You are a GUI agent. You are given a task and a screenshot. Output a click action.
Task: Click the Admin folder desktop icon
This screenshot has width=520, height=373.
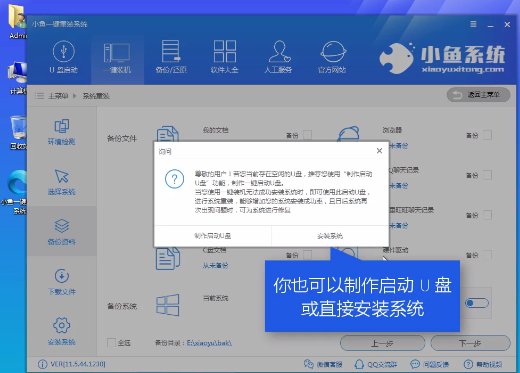[x=17, y=22]
